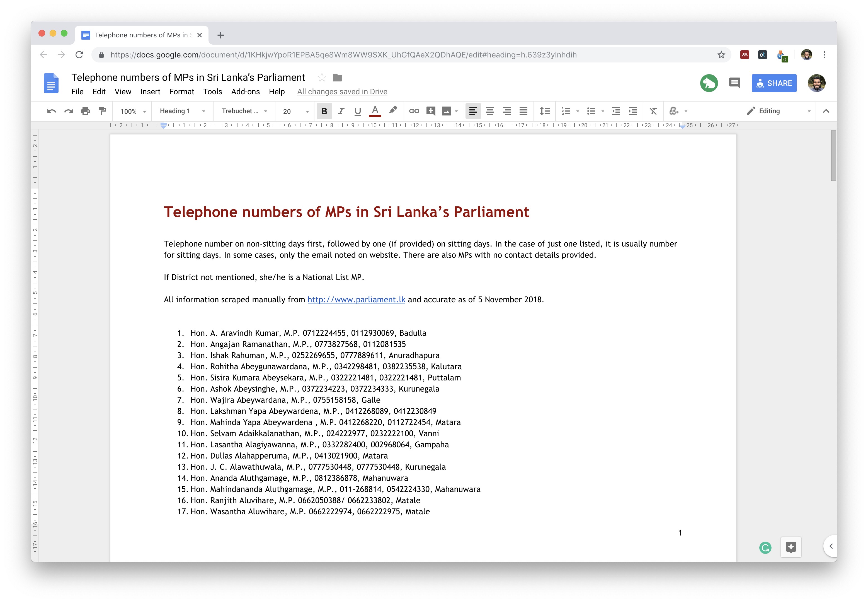The width and height of the screenshot is (868, 603).
Task: Reload the page in browser
Action: pos(79,55)
